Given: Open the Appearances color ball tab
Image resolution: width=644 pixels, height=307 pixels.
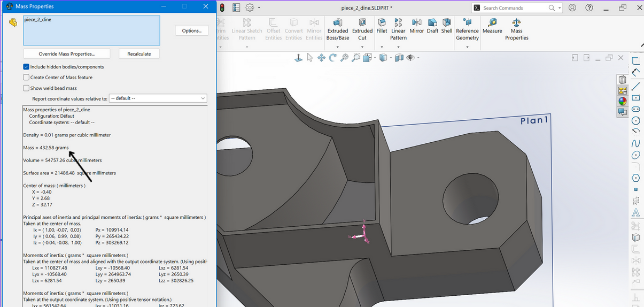Looking at the screenshot, I should click(623, 101).
